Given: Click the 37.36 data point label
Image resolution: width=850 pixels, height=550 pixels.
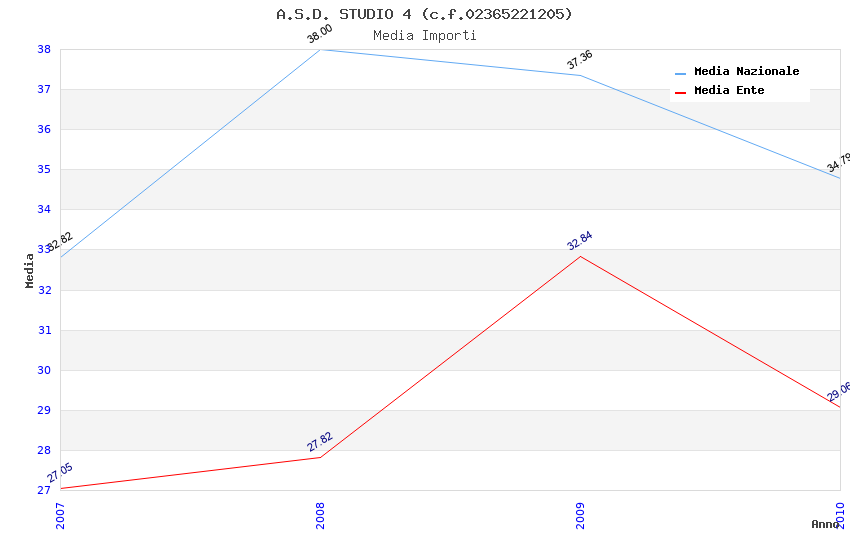Looking at the screenshot, I should [x=580, y=60].
